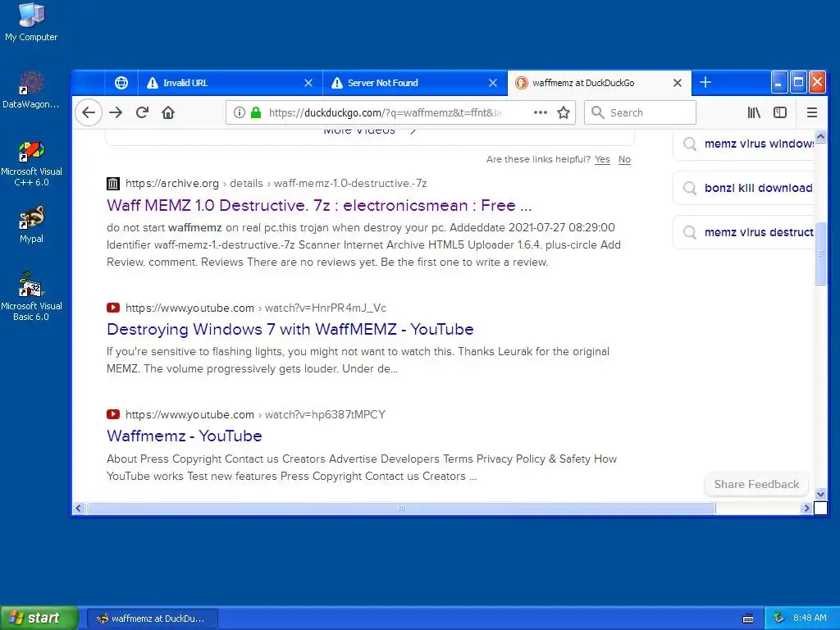840x630 pixels.
Task: Click the vertical scrollbar thumb
Action: pos(820,253)
